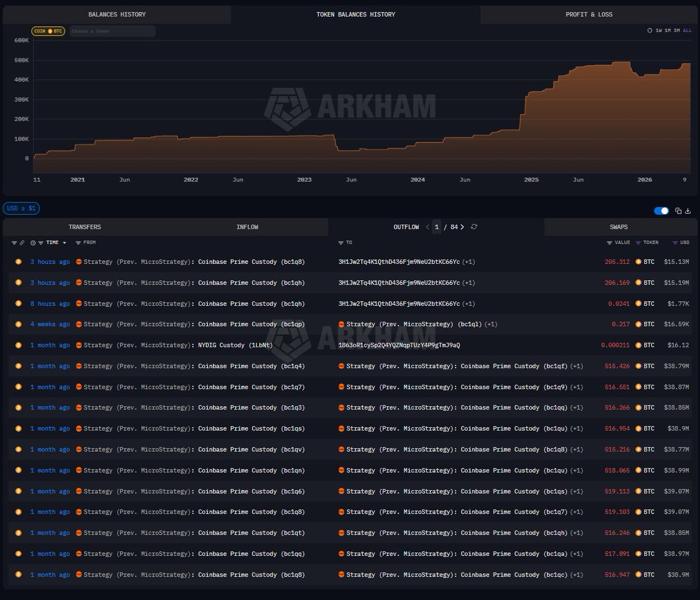Click bitcoin icon on the NYDIG row
This screenshot has width=700, height=600.
tap(18, 346)
